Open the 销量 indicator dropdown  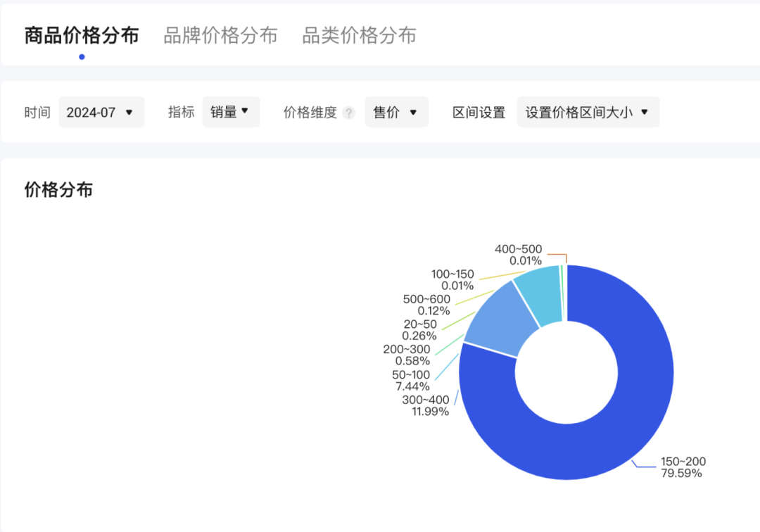pyautogui.click(x=232, y=112)
